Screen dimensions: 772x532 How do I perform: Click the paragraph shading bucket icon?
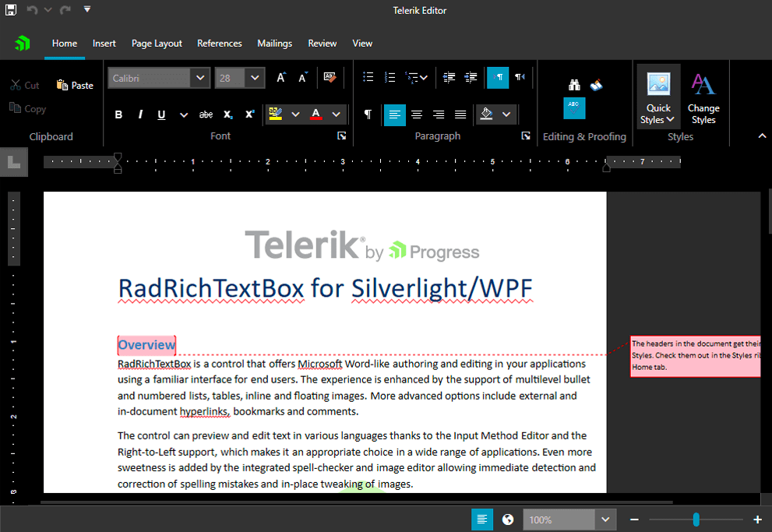[x=486, y=115]
